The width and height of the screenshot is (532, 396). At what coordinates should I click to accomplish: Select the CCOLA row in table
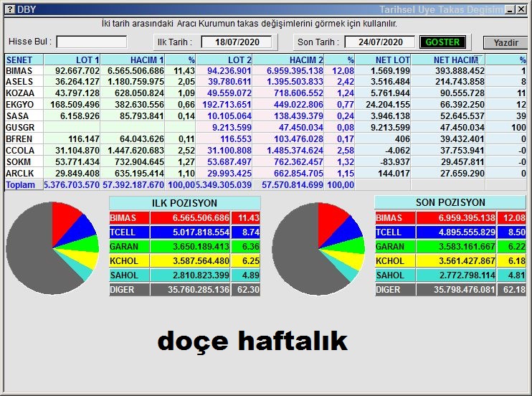coord(266,151)
